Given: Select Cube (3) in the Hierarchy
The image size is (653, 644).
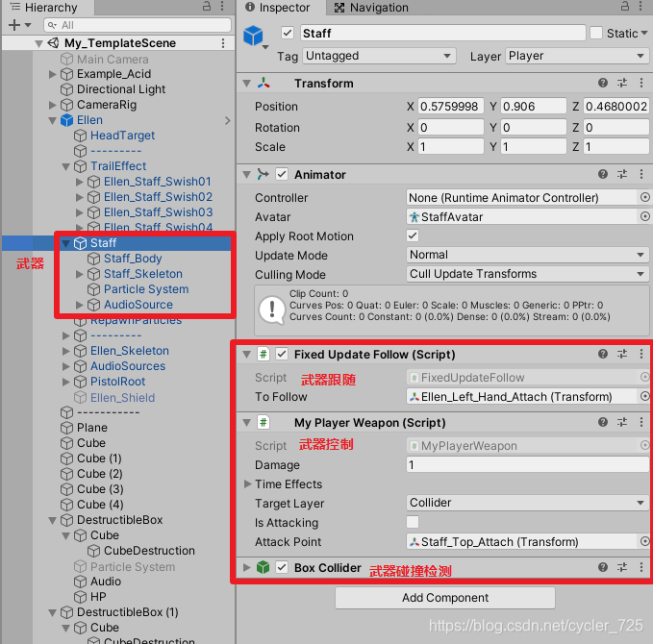Looking at the screenshot, I should coord(100,489).
